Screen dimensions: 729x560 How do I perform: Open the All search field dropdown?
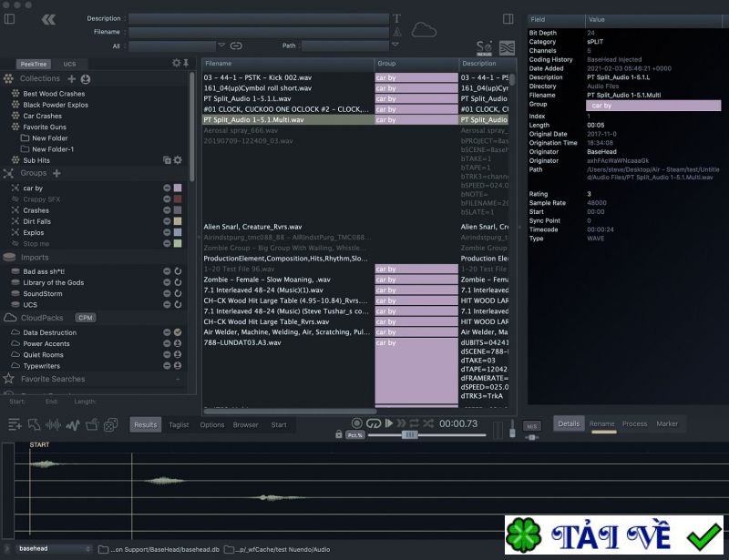click(x=221, y=45)
